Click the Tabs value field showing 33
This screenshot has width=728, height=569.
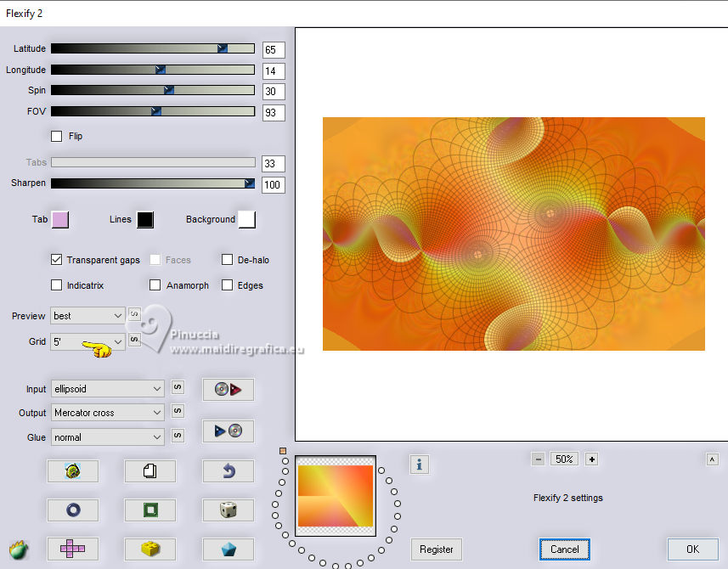[274, 163]
